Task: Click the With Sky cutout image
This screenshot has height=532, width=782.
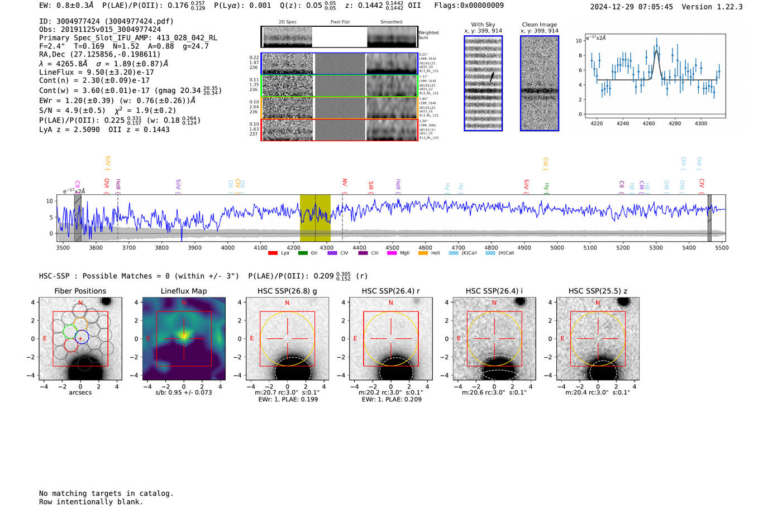Action: click(483, 83)
